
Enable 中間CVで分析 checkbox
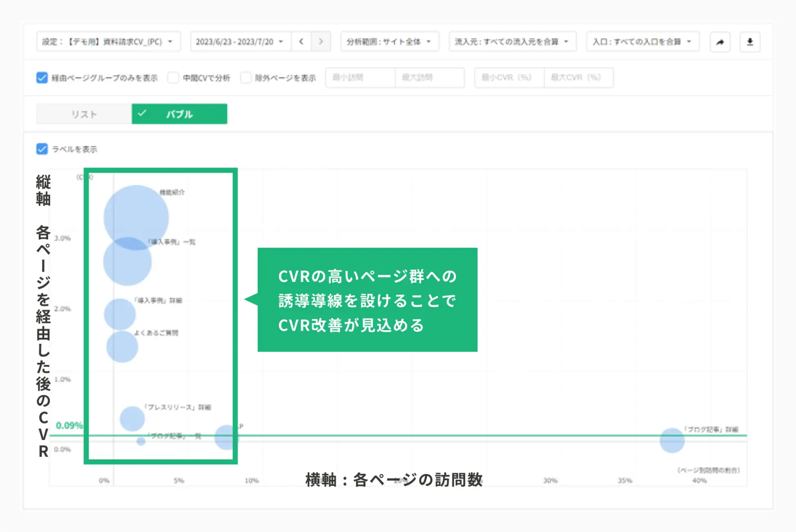pyautogui.click(x=174, y=78)
